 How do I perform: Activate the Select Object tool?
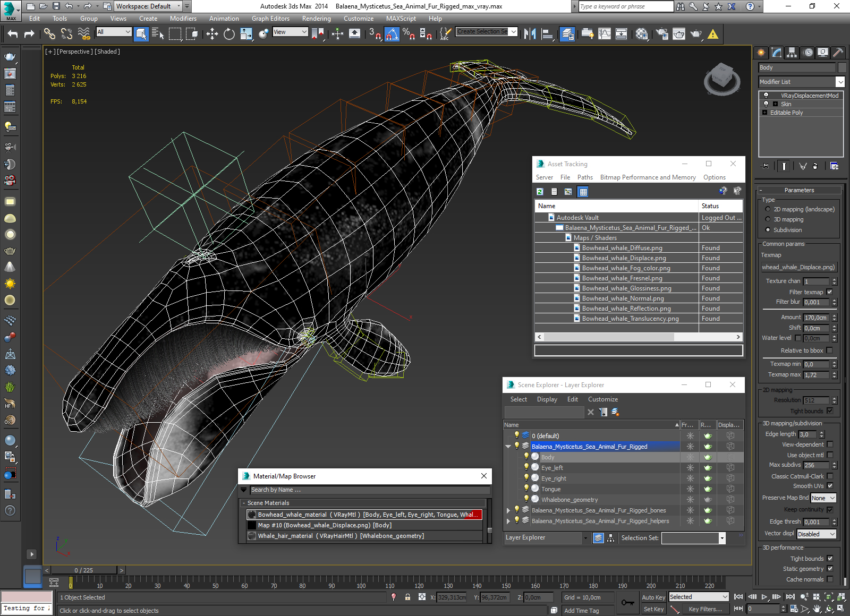pyautogui.click(x=141, y=34)
